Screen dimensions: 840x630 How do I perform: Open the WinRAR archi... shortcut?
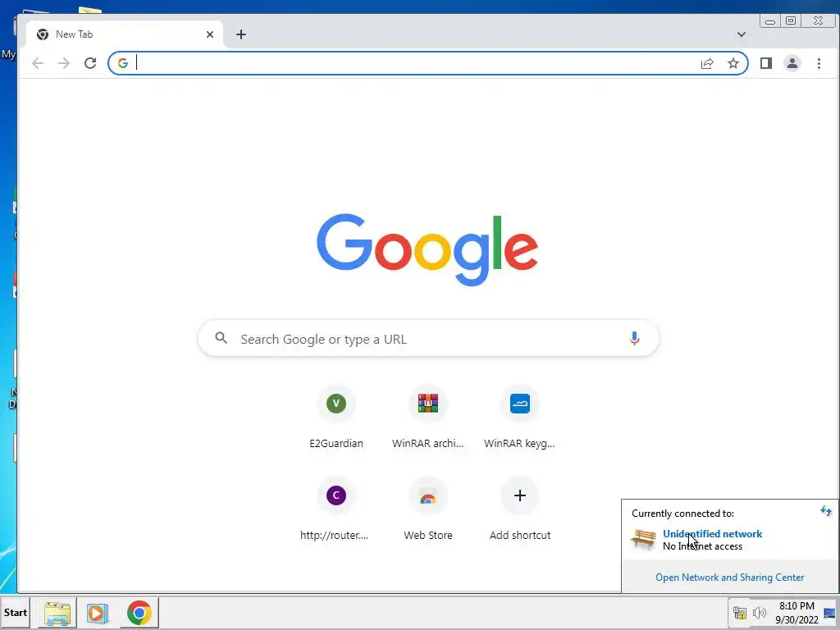[427, 418]
